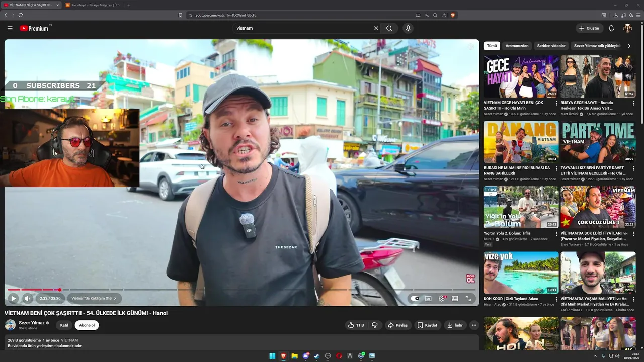Open 'VİETNAM GECE HAYATI BENİ ÇOK ŞAŞIRTTI' thumbnail
This screenshot has height=362, width=644.
[x=521, y=76]
